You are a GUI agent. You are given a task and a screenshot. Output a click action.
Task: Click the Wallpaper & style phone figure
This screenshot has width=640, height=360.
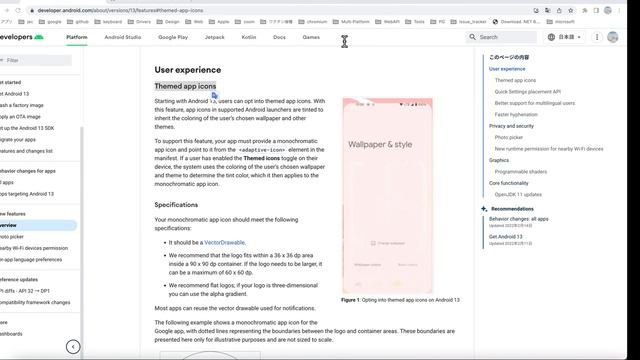[x=387, y=196]
